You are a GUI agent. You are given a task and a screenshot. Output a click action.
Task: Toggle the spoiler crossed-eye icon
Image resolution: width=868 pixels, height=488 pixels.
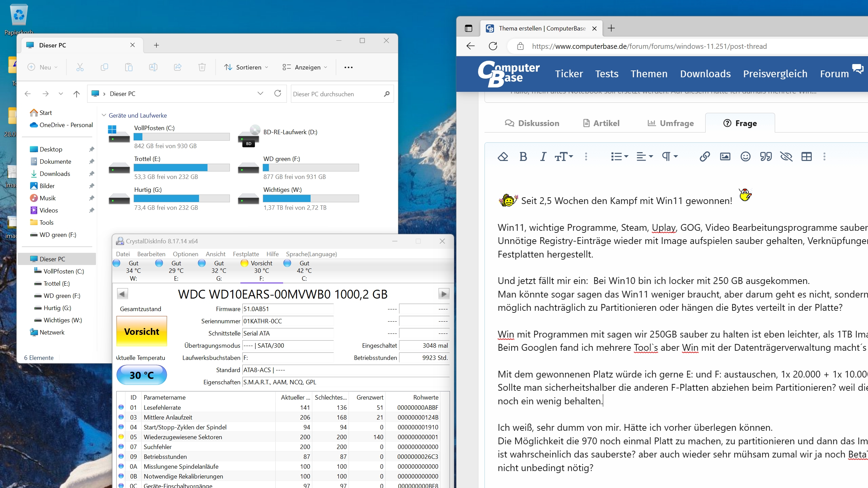(x=786, y=157)
